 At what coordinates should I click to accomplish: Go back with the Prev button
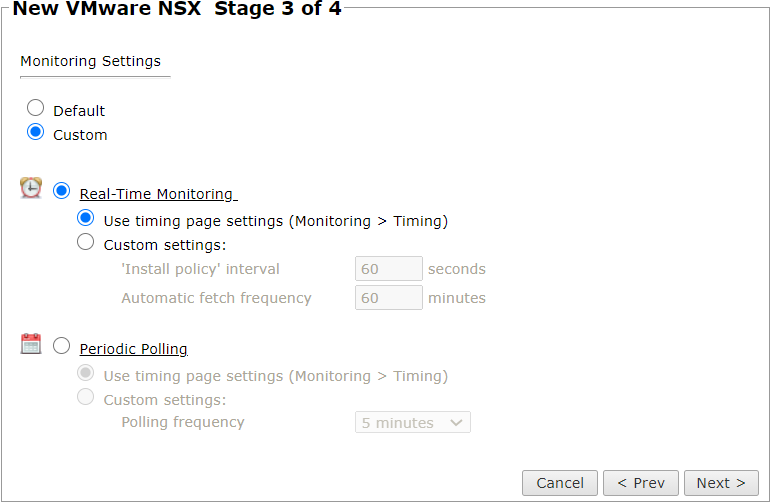coord(641,483)
